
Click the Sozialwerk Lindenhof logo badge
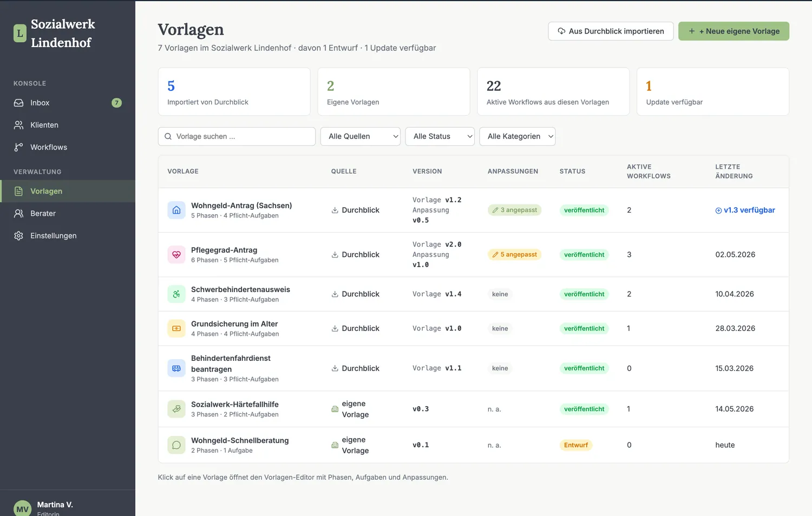19,33
